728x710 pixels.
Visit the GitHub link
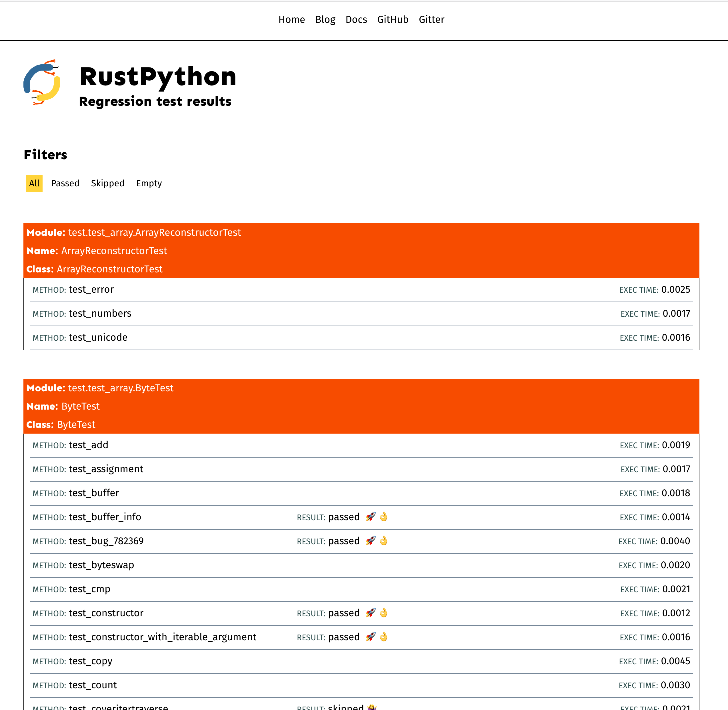click(x=393, y=19)
